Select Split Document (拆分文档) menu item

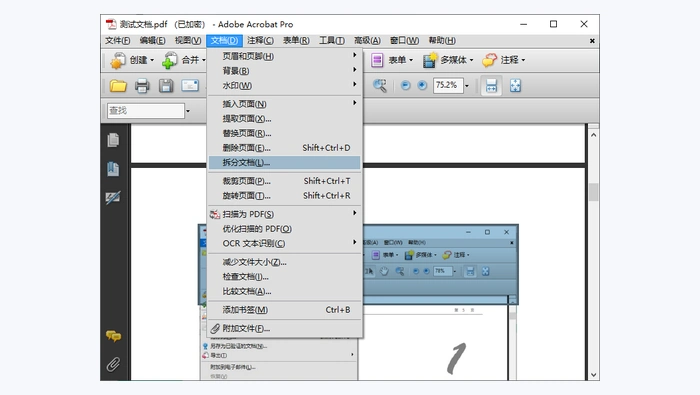click(x=284, y=163)
